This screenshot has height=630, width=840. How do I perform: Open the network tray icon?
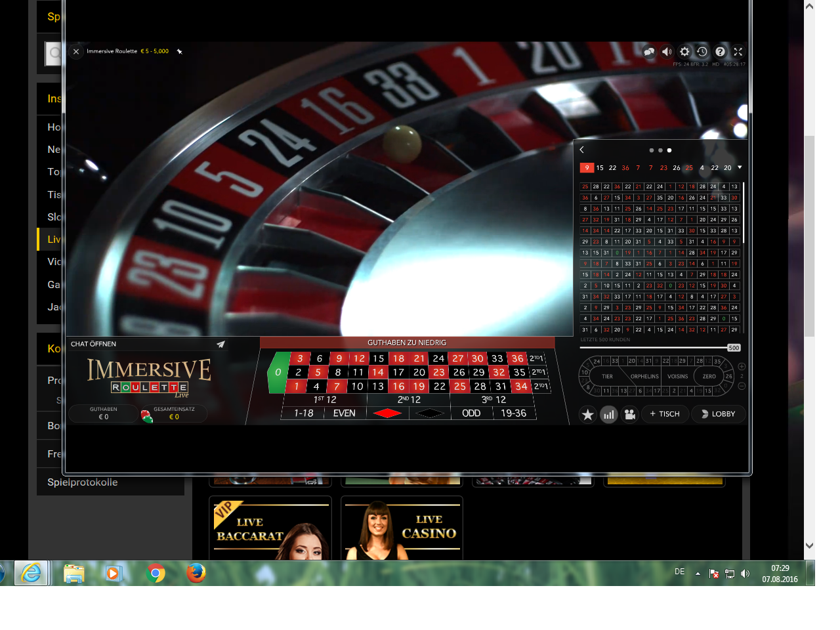point(729,574)
